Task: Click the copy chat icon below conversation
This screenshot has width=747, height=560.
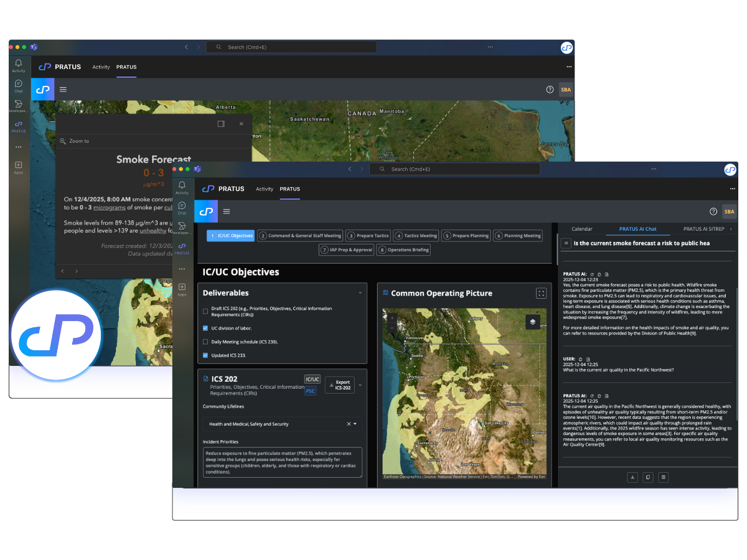Action: 648,477
